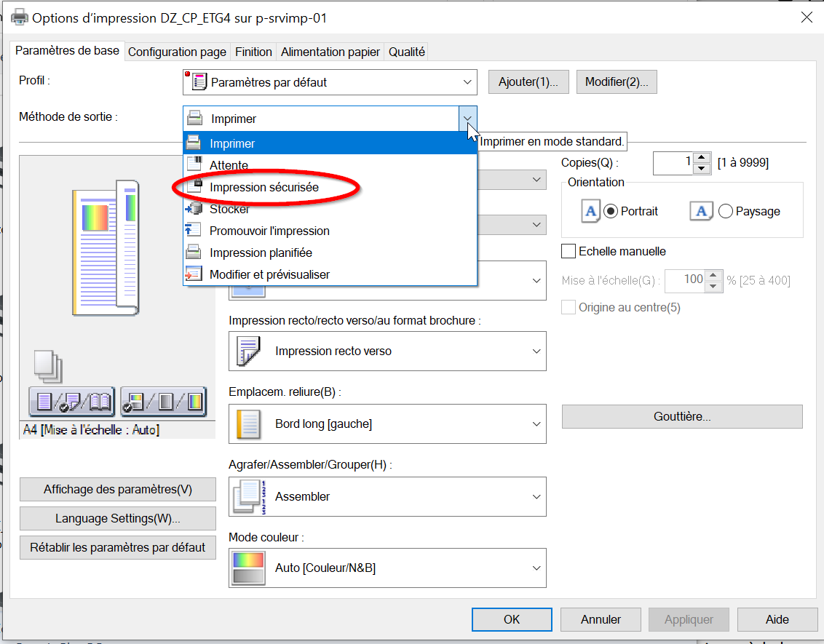824x644 pixels.
Task: Click the Impression planifiée printer icon
Action: (x=194, y=253)
